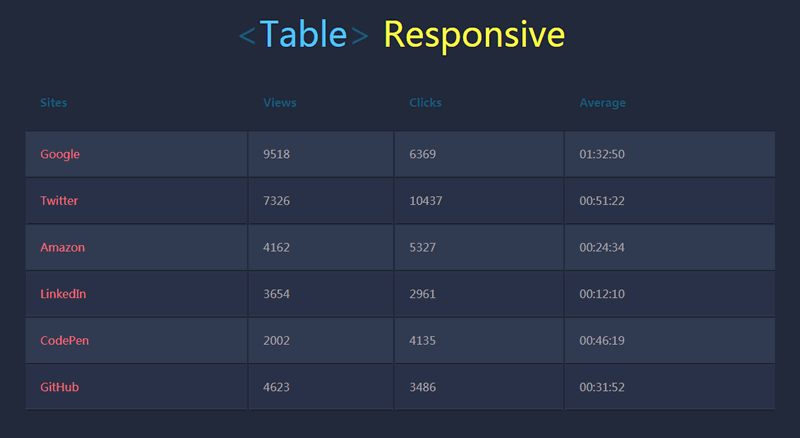Screen dimensions: 800x438
Task: Click the Views column header
Action: [280, 103]
